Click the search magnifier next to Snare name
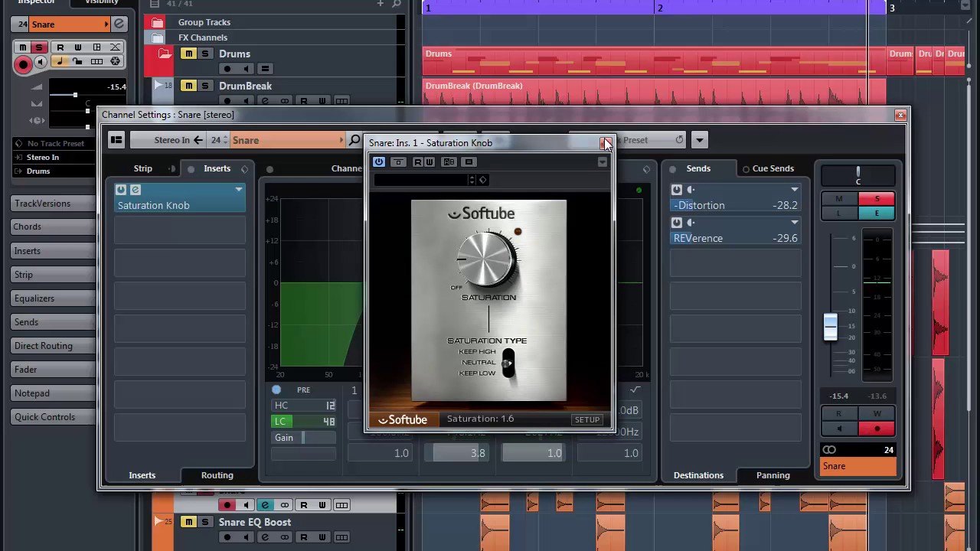 click(x=354, y=140)
